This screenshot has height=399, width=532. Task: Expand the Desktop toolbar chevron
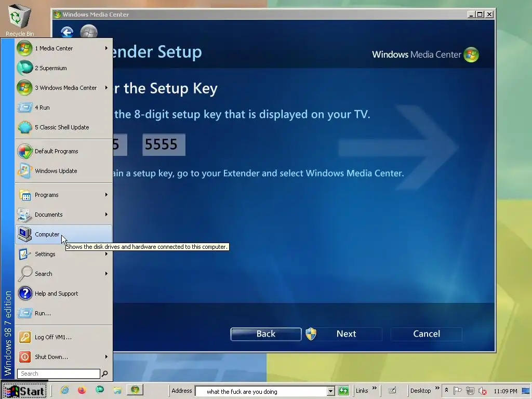click(x=437, y=388)
